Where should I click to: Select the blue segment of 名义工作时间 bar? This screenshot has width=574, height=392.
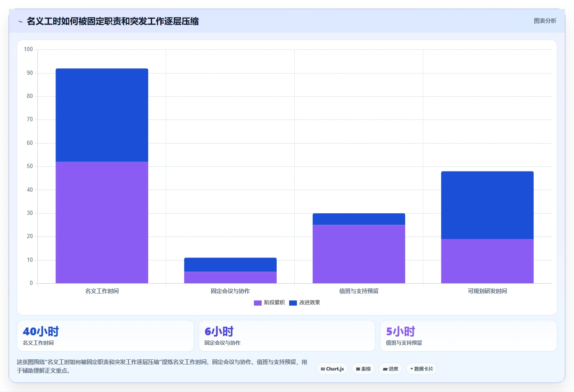click(x=102, y=115)
